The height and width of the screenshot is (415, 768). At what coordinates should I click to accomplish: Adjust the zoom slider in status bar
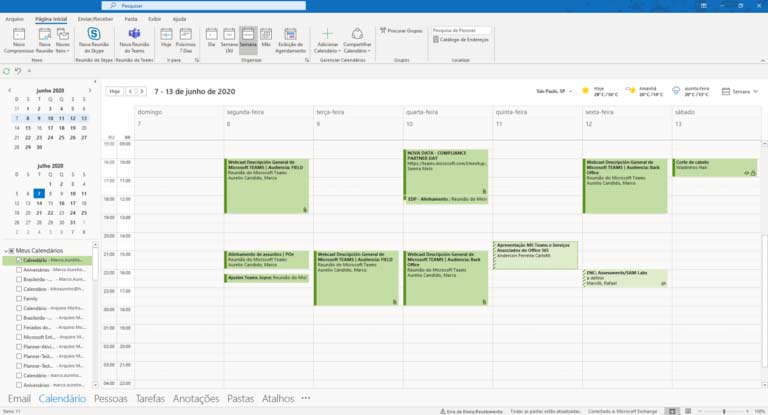point(724,412)
